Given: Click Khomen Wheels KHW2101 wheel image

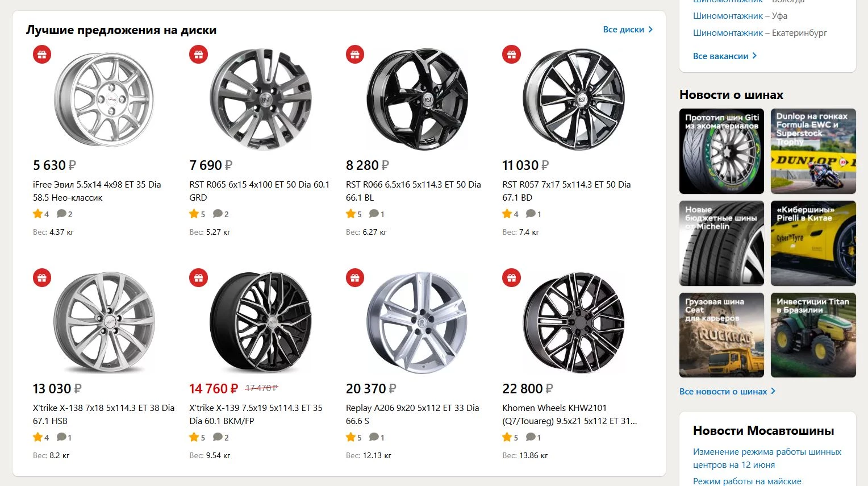Looking at the screenshot, I should pyautogui.click(x=574, y=323).
